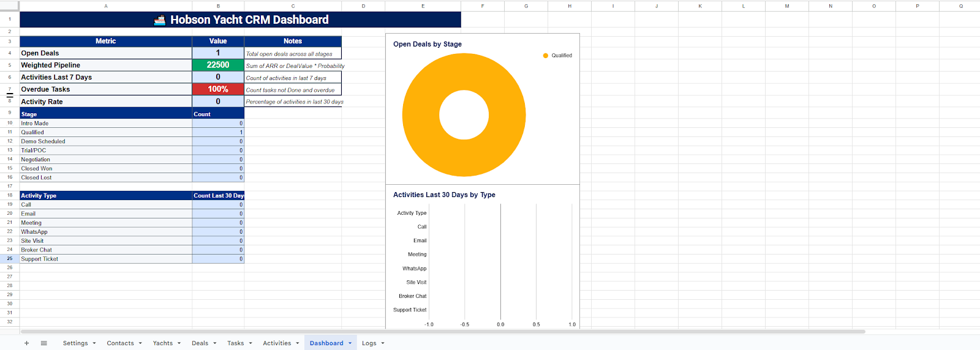The image size is (980, 350).
Task: Select the Negotiation stage cell
Action: (x=106, y=159)
